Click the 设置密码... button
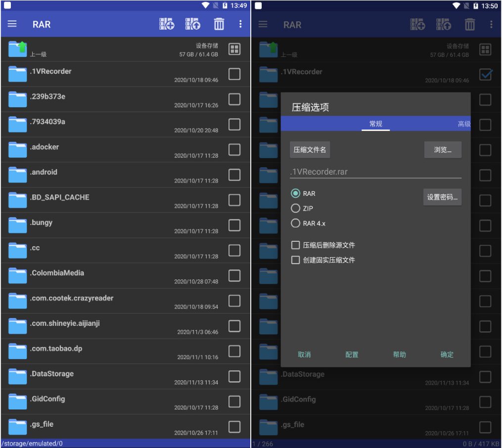Image resolution: width=502 pixels, height=448 pixels. 442,197
